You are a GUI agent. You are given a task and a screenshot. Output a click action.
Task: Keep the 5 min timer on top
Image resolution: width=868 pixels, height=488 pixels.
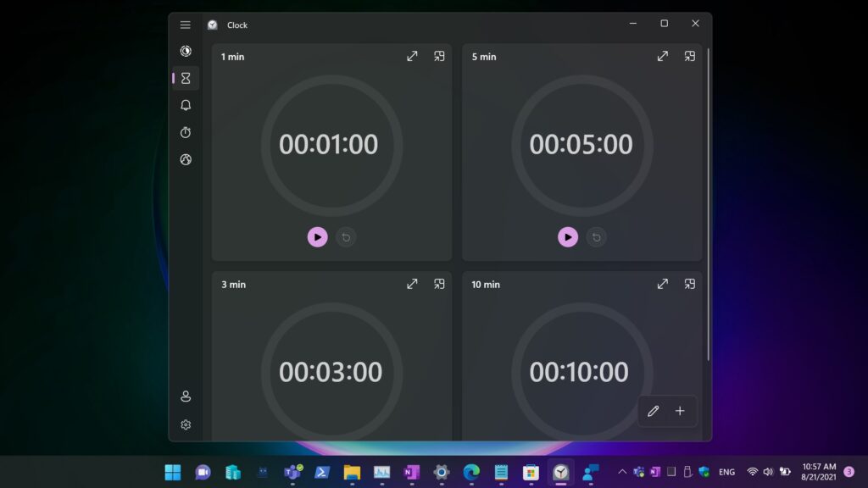tap(690, 57)
